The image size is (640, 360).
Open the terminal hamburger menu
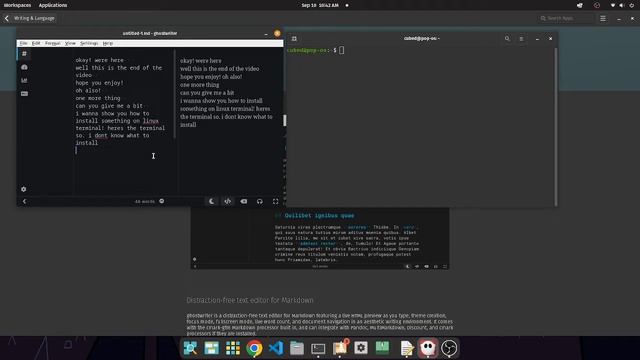click(x=521, y=39)
